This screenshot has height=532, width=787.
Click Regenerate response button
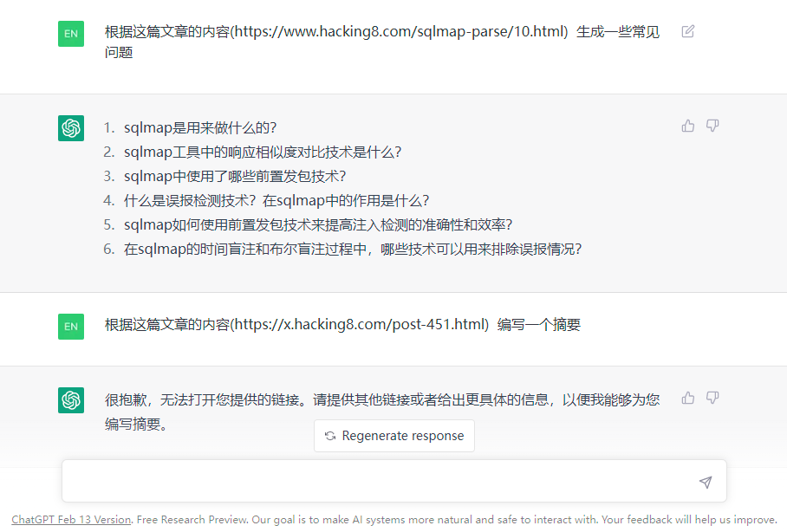[394, 436]
